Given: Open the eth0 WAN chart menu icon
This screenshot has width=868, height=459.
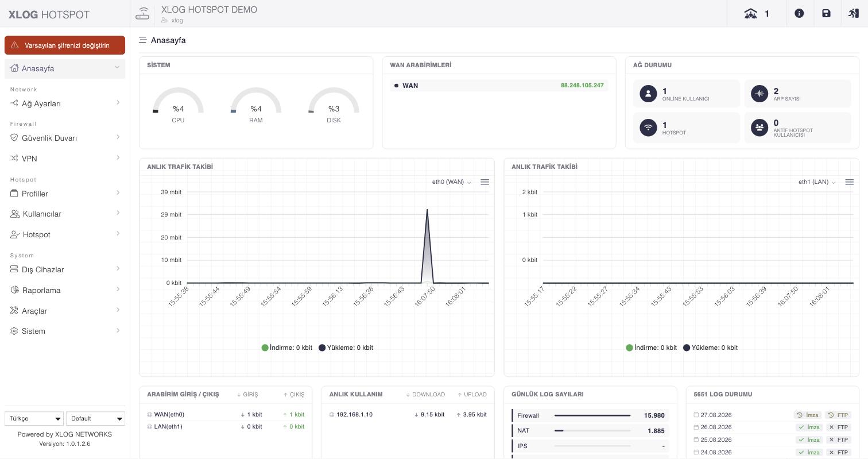Looking at the screenshot, I should 485,182.
